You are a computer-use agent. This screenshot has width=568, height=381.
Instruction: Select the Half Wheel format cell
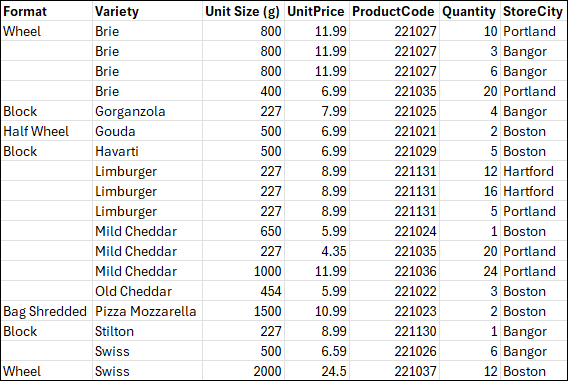(47, 131)
